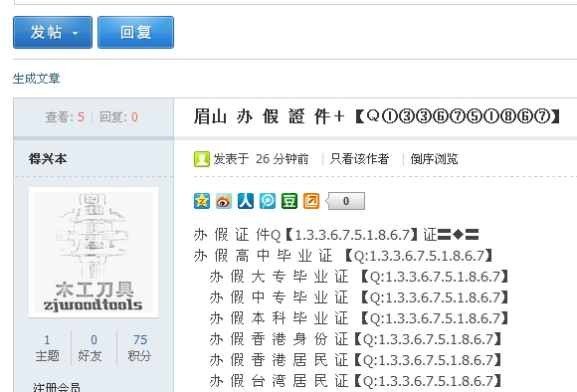The height and width of the screenshot is (392, 577).
Task: Click the 回复: 0 reply count
Action: pyautogui.click(x=118, y=117)
